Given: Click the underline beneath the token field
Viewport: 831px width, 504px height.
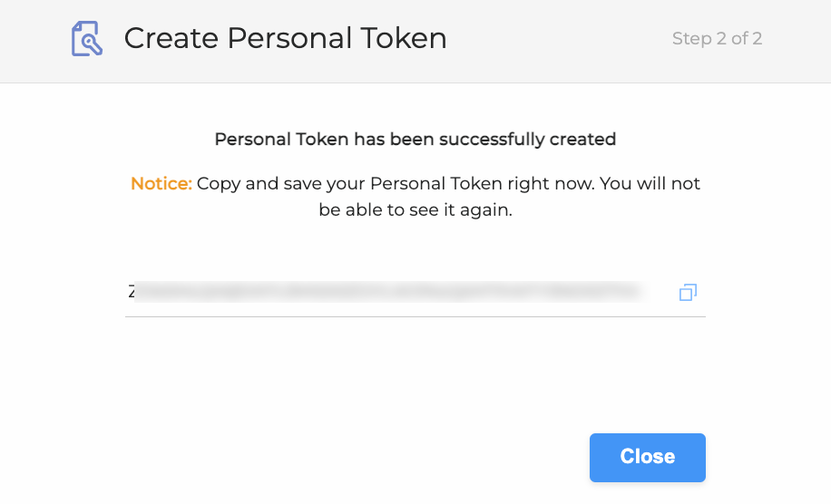Looking at the screenshot, I should click(415, 316).
